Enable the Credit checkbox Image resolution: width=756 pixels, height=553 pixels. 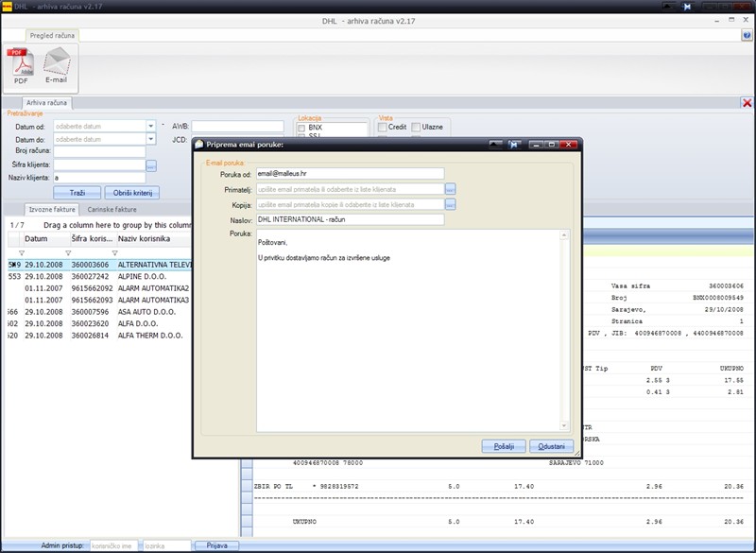coord(383,127)
